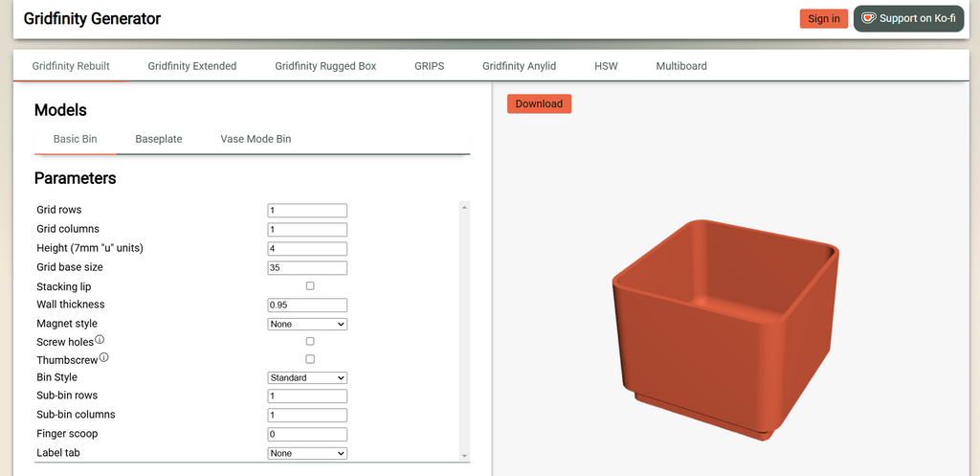Click scrollbar up arrow in Parameters list

coord(464,207)
